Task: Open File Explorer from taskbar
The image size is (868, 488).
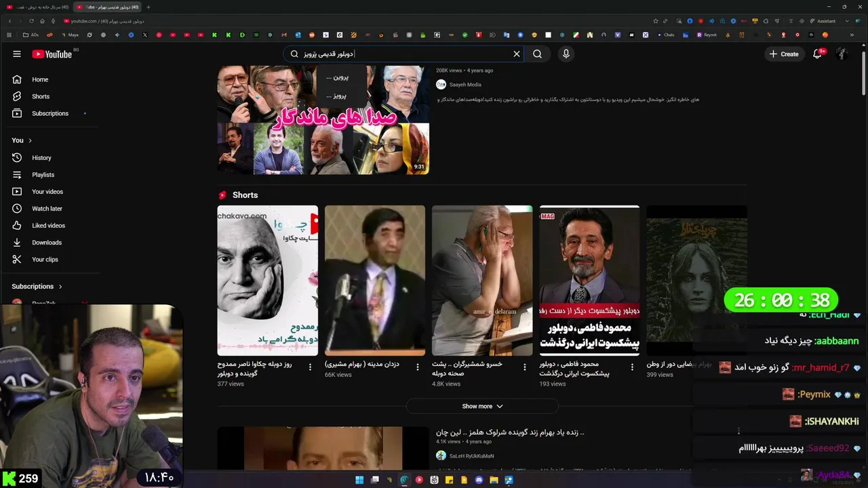Action: click(494, 480)
